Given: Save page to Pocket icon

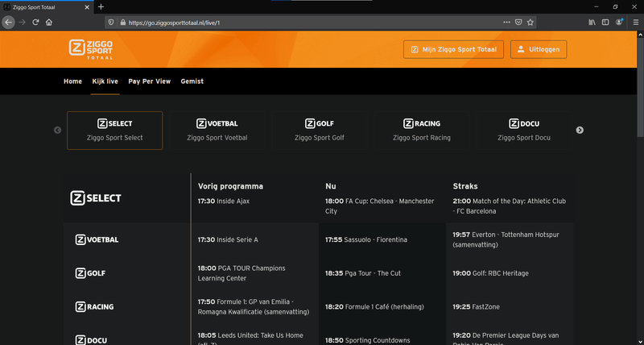Looking at the screenshot, I should point(518,23).
